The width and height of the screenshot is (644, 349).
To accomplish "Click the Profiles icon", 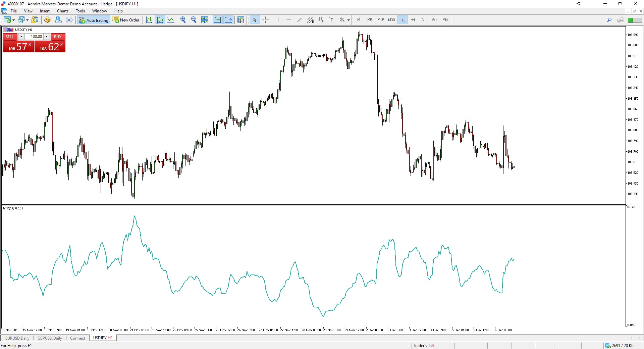I will [21, 20].
